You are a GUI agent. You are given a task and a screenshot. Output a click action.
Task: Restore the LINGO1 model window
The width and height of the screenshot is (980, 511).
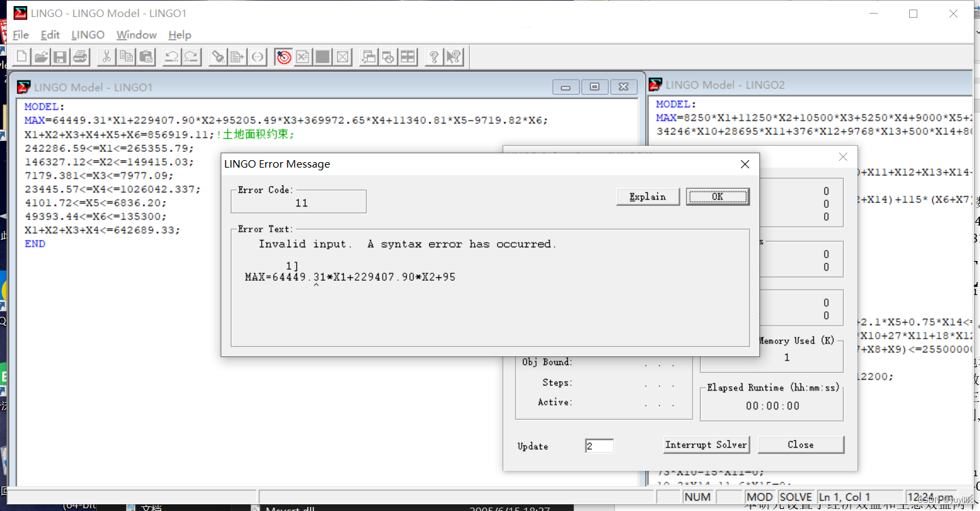click(x=595, y=87)
